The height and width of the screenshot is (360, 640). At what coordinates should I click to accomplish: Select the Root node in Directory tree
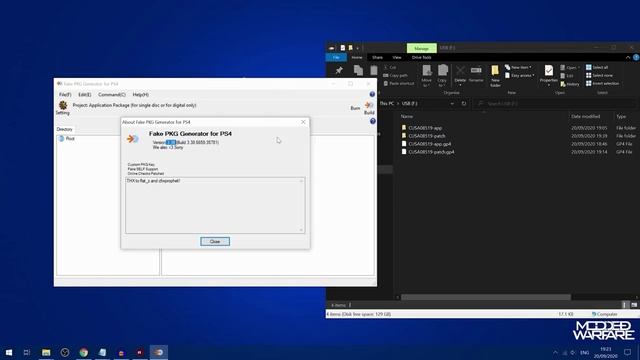click(67, 139)
